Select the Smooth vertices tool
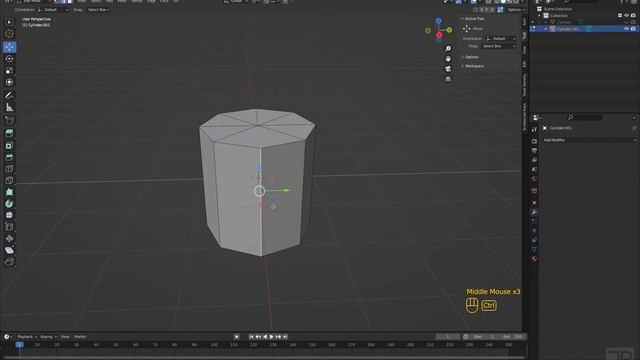640x360 pixels. click(9, 215)
